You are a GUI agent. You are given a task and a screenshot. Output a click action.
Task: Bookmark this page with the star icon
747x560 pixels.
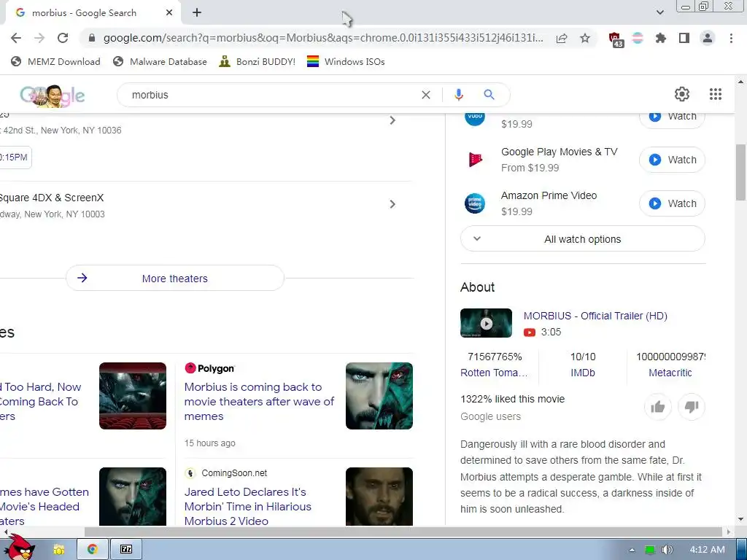point(585,38)
